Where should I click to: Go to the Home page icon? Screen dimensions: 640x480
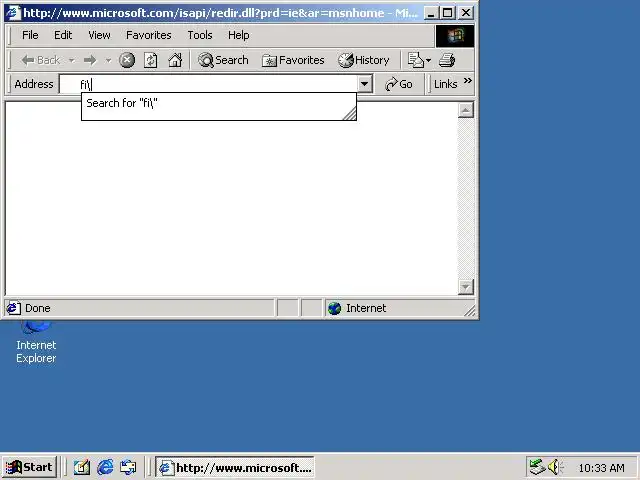[175, 60]
